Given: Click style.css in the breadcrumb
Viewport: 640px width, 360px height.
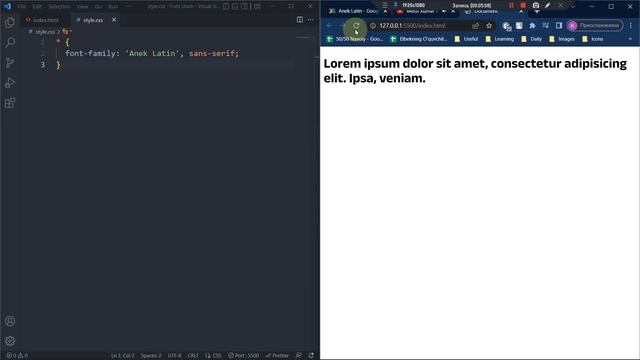Looking at the screenshot, I should [45, 31].
